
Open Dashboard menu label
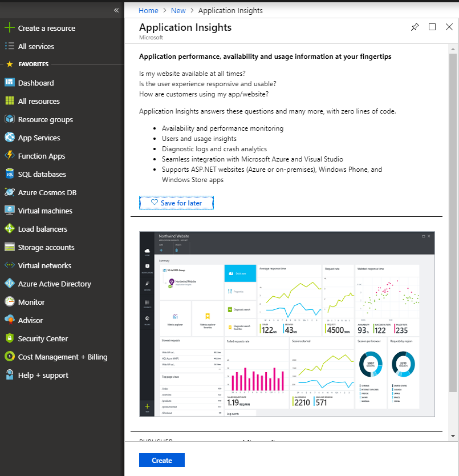click(x=36, y=83)
